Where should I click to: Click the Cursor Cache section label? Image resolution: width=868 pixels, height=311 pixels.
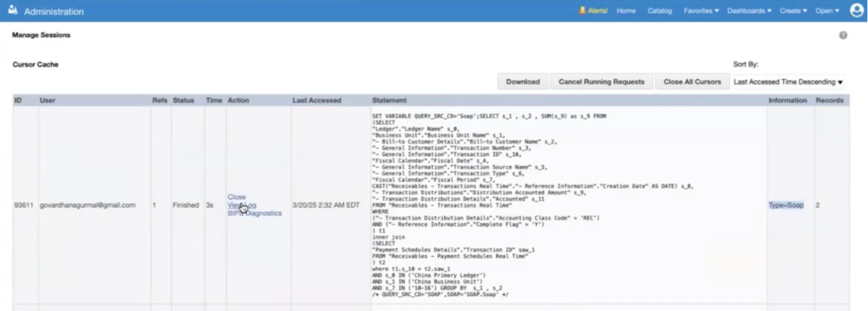click(36, 64)
